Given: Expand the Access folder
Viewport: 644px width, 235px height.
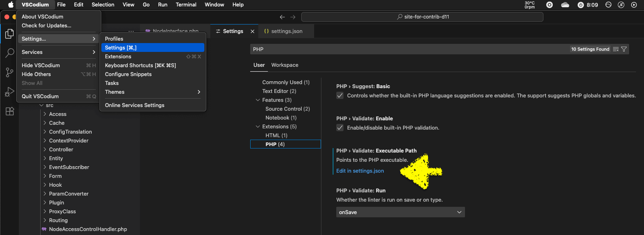Looking at the screenshot, I should (x=45, y=114).
